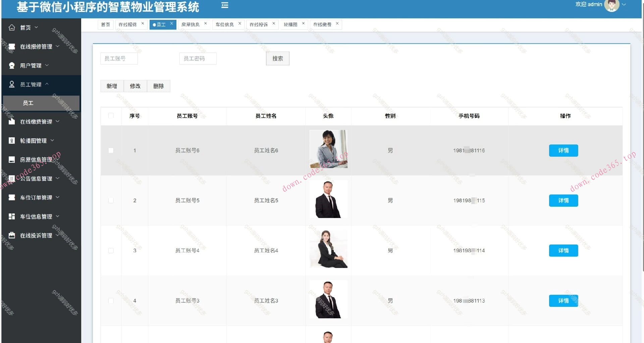
Task: Click the 员工管理 person icon
Action: point(12,84)
